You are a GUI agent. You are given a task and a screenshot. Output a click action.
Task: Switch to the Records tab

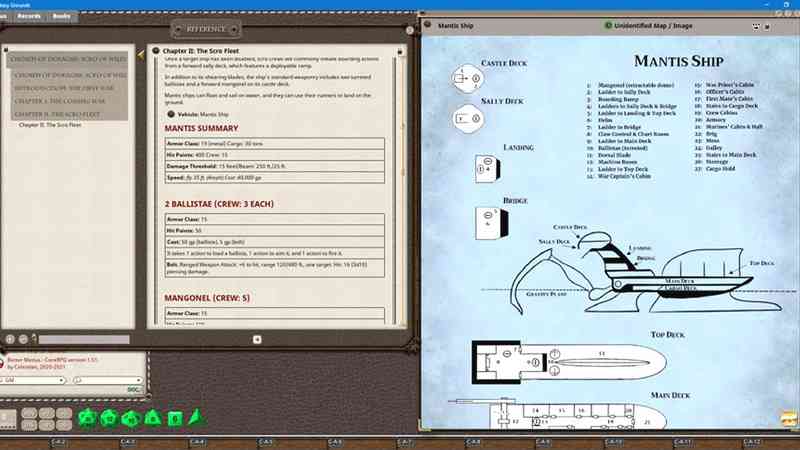[x=29, y=17]
